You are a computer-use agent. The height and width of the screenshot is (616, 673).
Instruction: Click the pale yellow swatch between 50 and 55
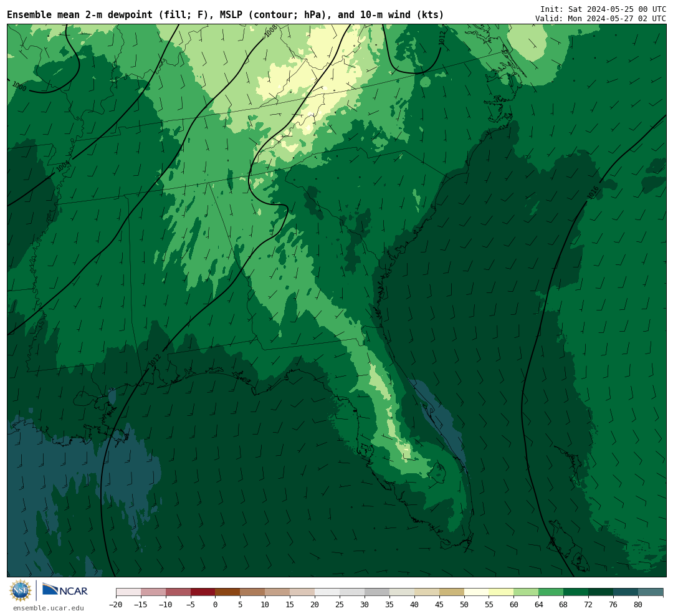[x=477, y=592]
